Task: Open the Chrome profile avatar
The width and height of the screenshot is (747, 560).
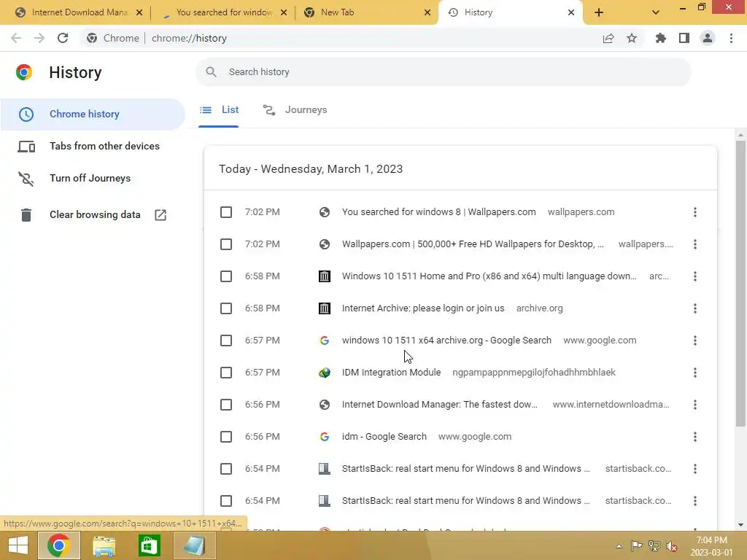Action: [708, 38]
